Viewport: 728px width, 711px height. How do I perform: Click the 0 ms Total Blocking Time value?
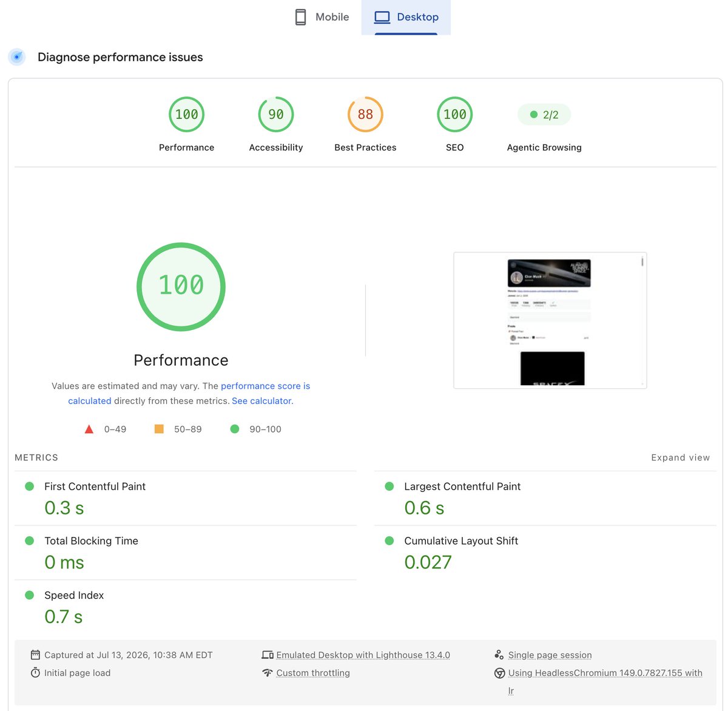click(64, 562)
